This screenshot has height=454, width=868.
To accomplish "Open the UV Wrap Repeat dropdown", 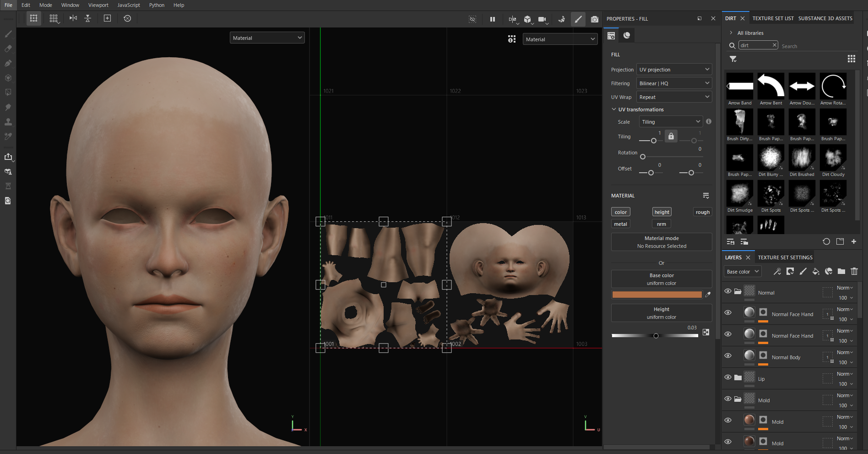I will pos(674,97).
